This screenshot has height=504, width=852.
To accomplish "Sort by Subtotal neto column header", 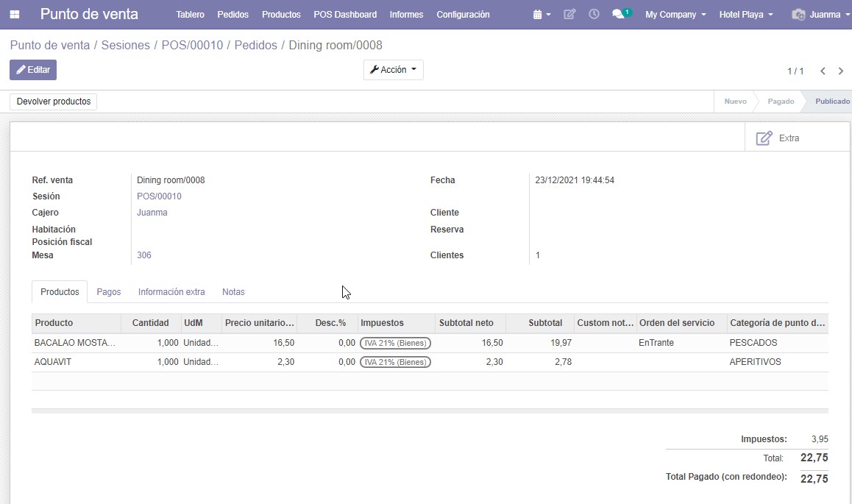I will (x=471, y=322).
